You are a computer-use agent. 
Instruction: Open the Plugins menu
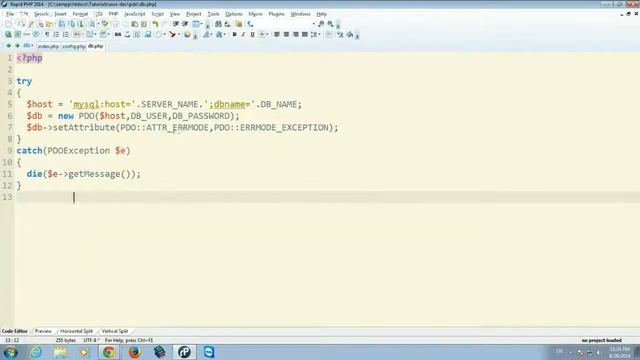coord(276,14)
